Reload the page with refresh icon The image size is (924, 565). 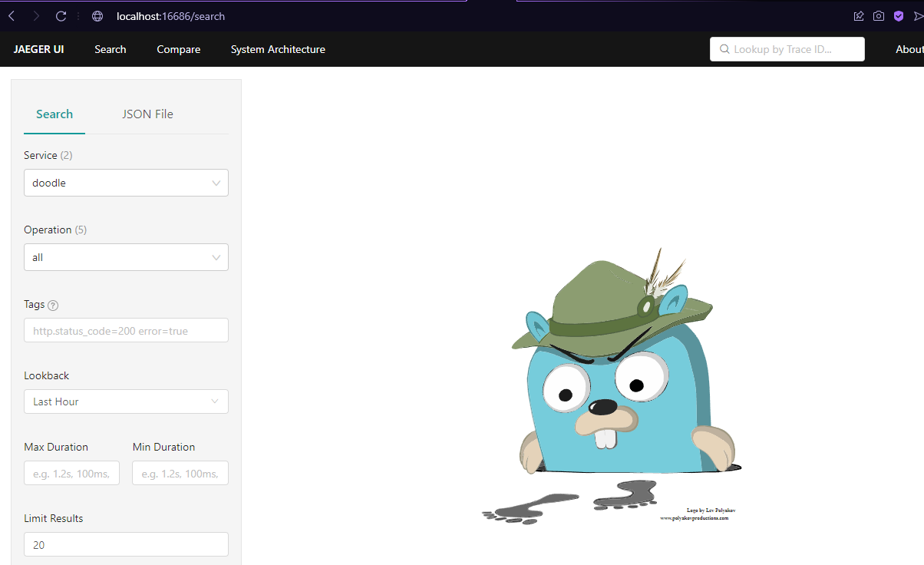[61, 16]
